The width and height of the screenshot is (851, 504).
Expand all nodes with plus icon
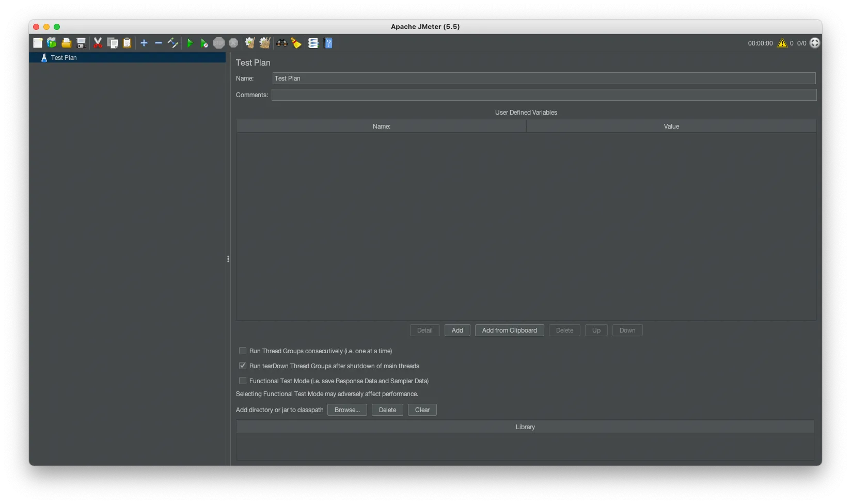pyautogui.click(x=144, y=43)
